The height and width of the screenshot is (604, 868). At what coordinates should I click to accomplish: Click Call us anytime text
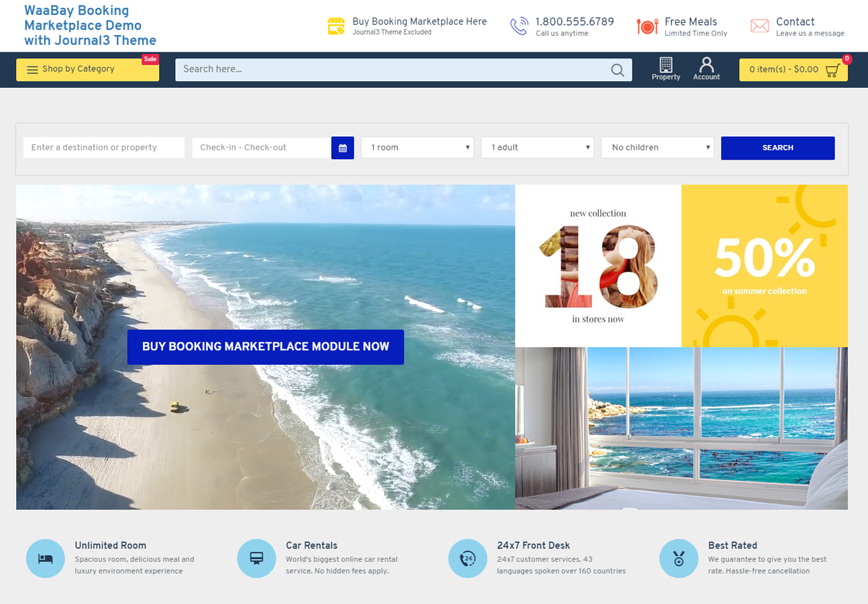562,34
